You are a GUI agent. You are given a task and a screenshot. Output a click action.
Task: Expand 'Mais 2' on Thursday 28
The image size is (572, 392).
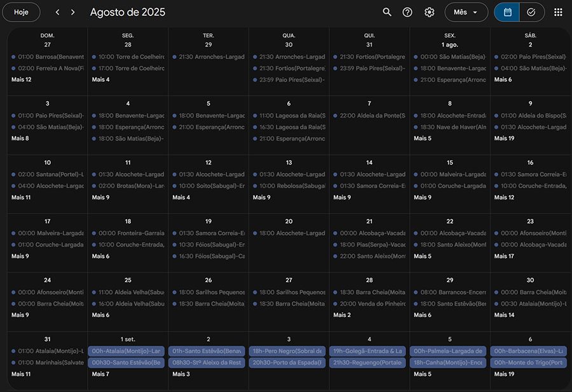[x=342, y=314]
